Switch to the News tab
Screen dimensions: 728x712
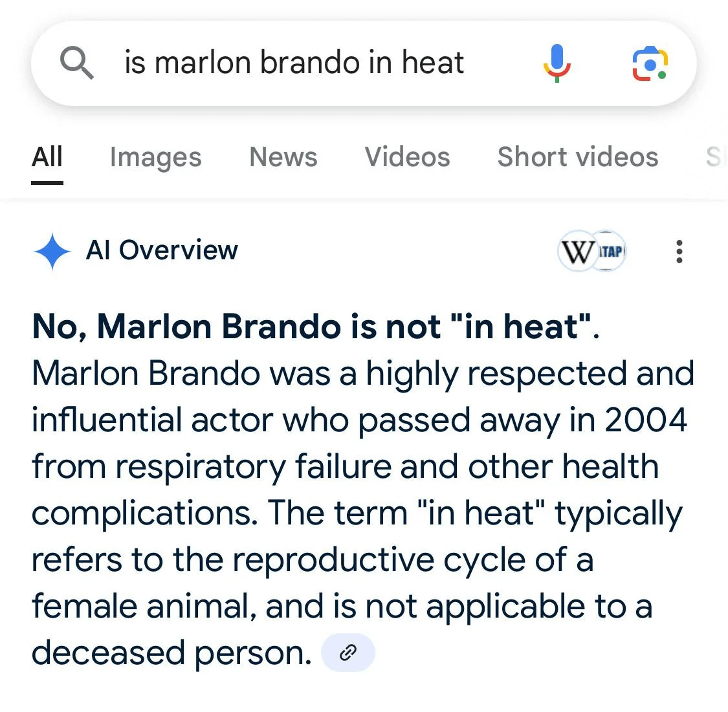(x=283, y=156)
